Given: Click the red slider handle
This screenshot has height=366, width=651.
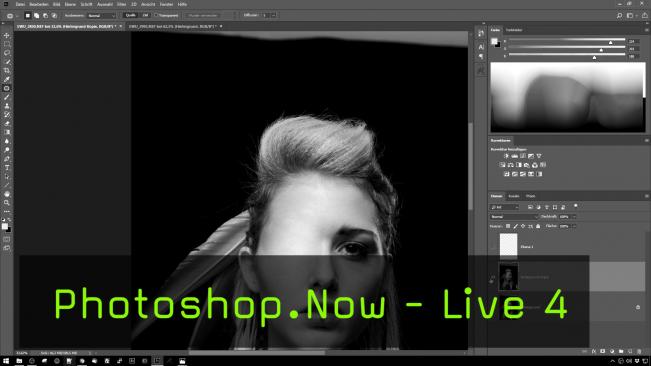Looking at the screenshot, I should [x=610, y=42].
